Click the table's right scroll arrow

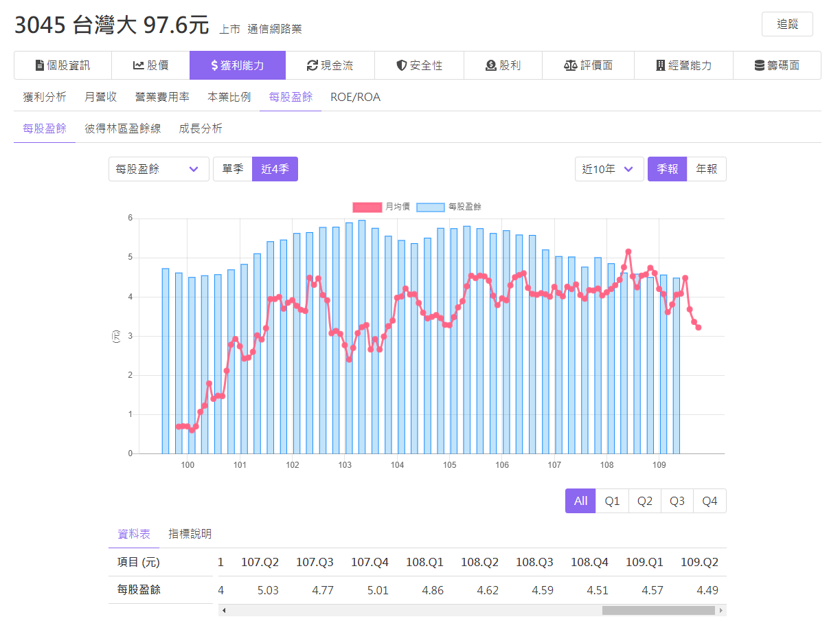coord(720,610)
